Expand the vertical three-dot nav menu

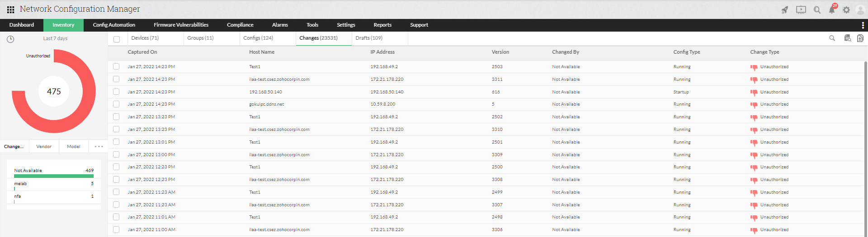863,25
